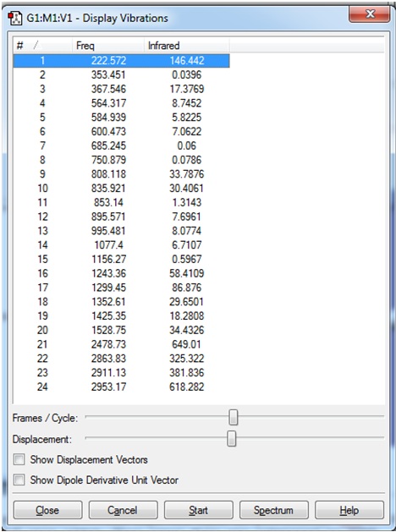Click the infrared value 33.7876

point(187,174)
